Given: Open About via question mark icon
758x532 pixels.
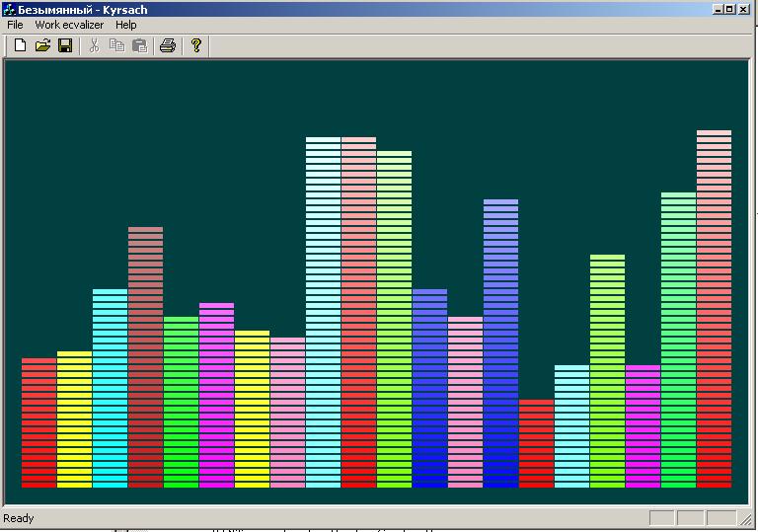Looking at the screenshot, I should pyautogui.click(x=195, y=45).
